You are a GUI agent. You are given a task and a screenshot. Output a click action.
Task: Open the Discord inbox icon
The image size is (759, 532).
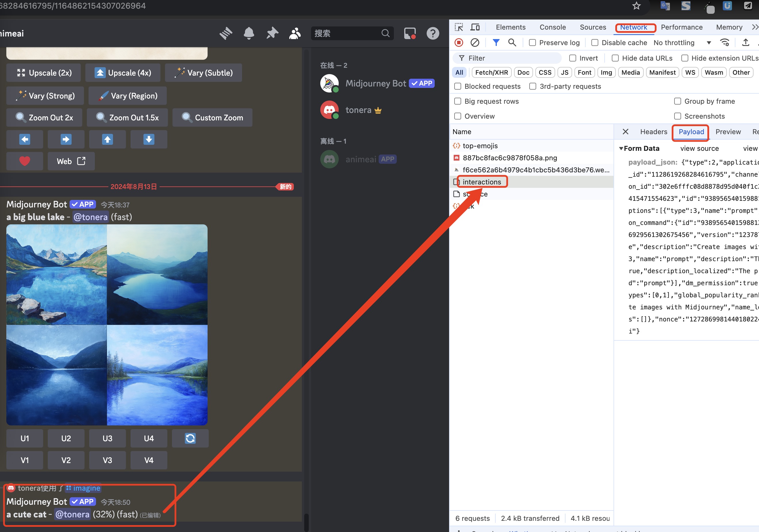tap(410, 33)
